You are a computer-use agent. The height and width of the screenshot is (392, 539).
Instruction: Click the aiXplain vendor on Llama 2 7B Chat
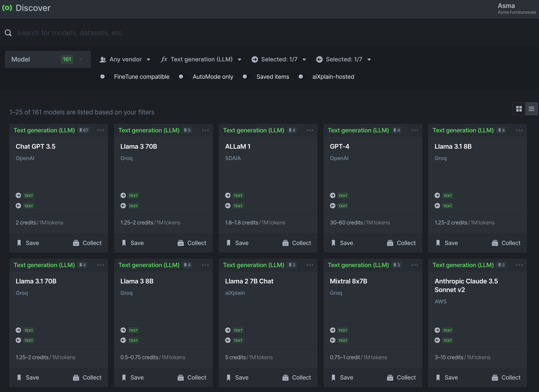[x=235, y=293]
